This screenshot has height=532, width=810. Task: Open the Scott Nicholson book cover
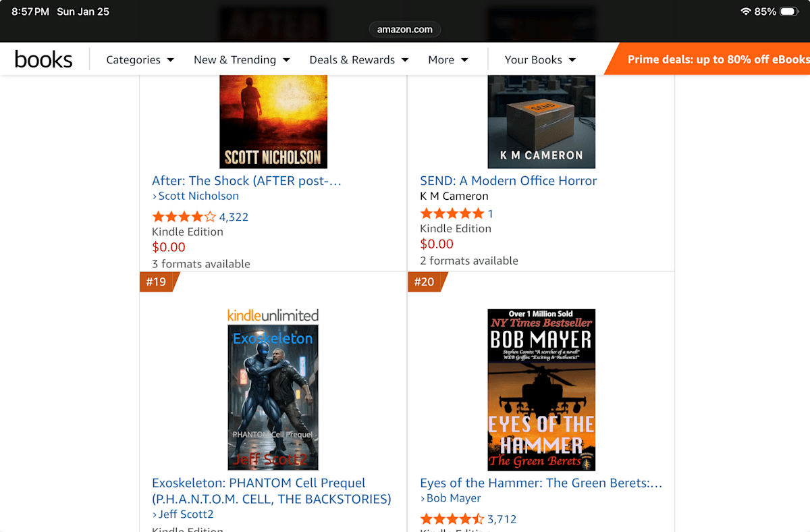click(x=273, y=122)
